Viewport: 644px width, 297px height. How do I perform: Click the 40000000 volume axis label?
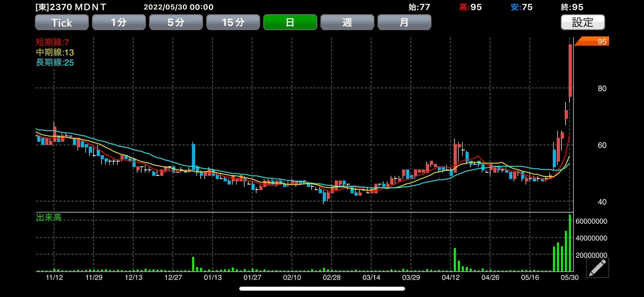[591, 238]
